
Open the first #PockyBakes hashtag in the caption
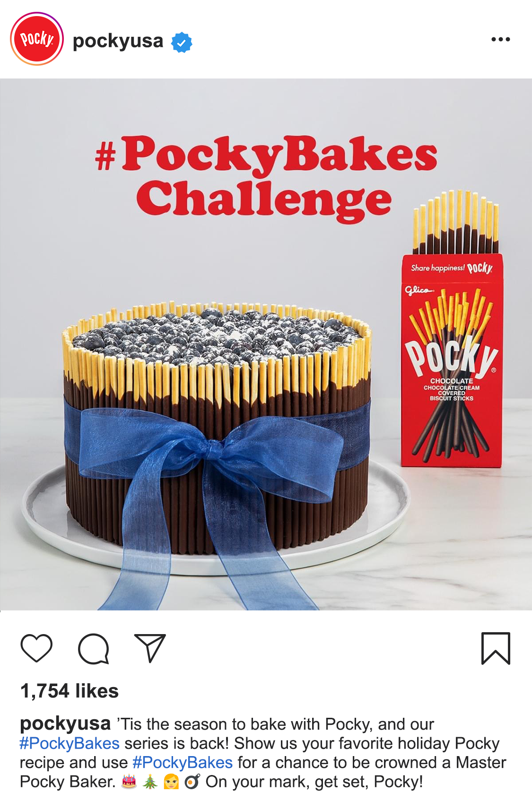point(70,743)
